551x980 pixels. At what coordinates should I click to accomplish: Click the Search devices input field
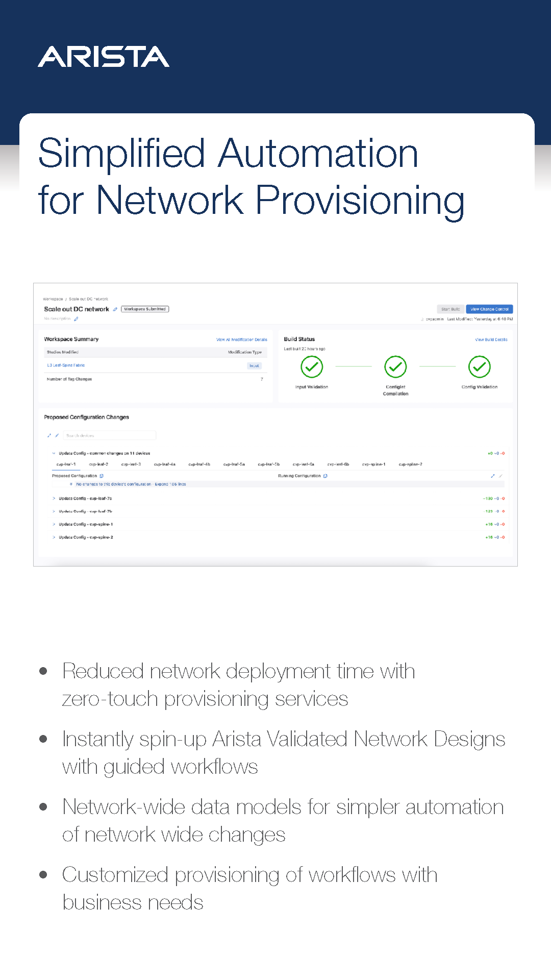[x=110, y=435]
